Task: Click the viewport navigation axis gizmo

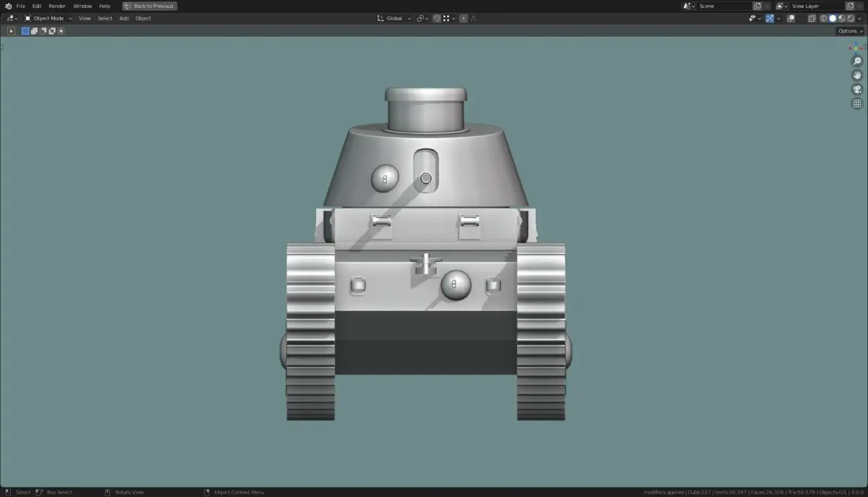Action: pos(857,47)
